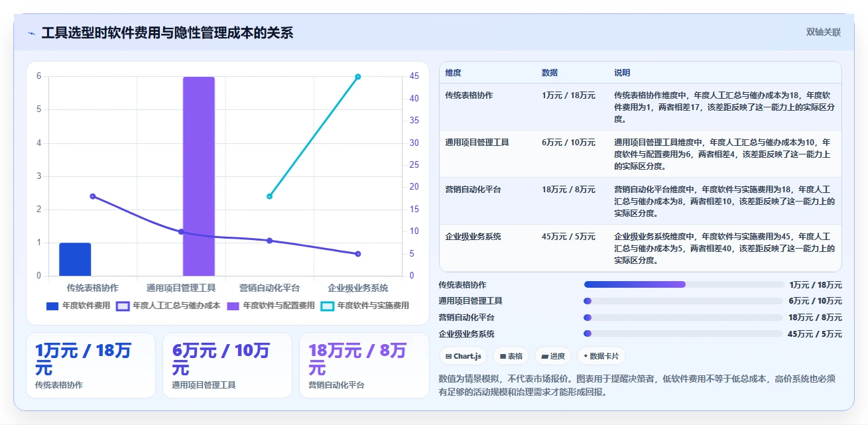Click the 进度 tag chip
Image resolution: width=868 pixels, height=425 pixels.
tap(553, 356)
